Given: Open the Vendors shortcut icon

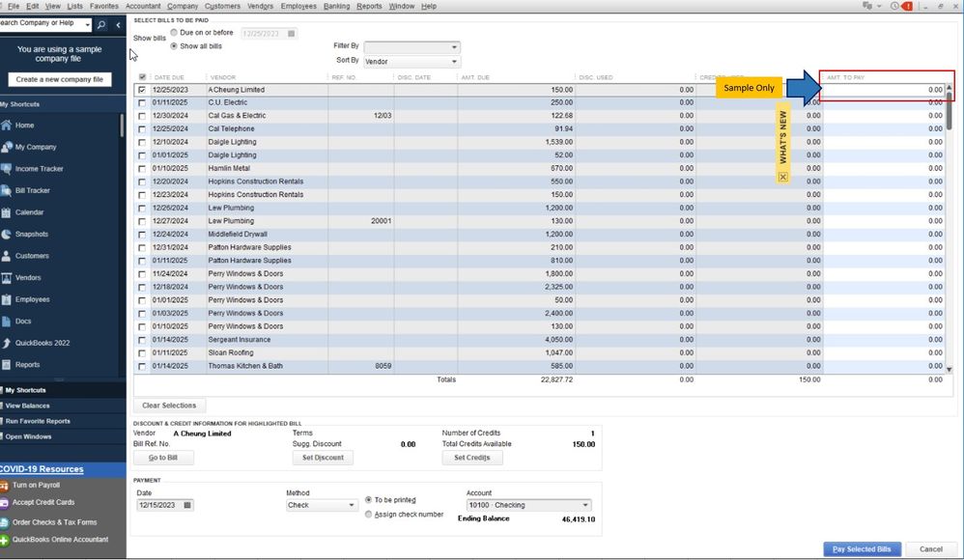Looking at the screenshot, I should [x=6, y=278].
